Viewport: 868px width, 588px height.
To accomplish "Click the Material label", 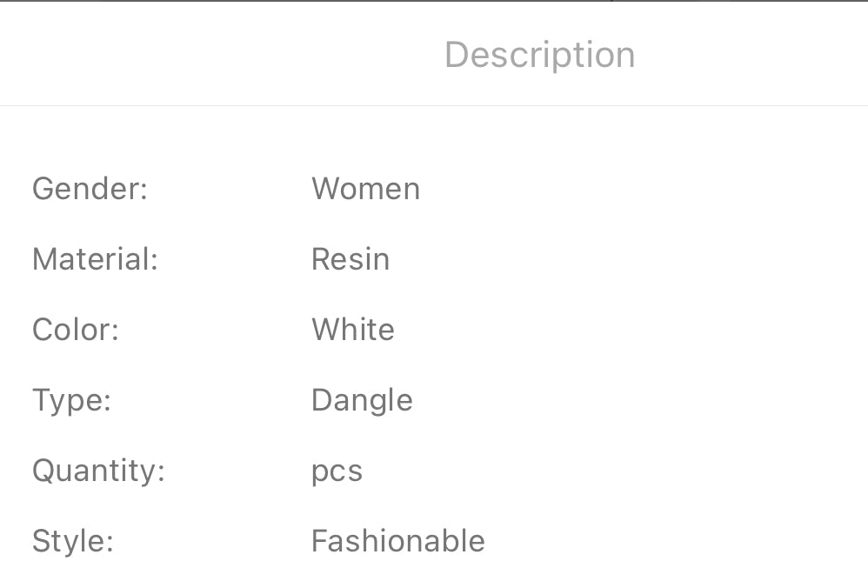I will coord(95,259).
